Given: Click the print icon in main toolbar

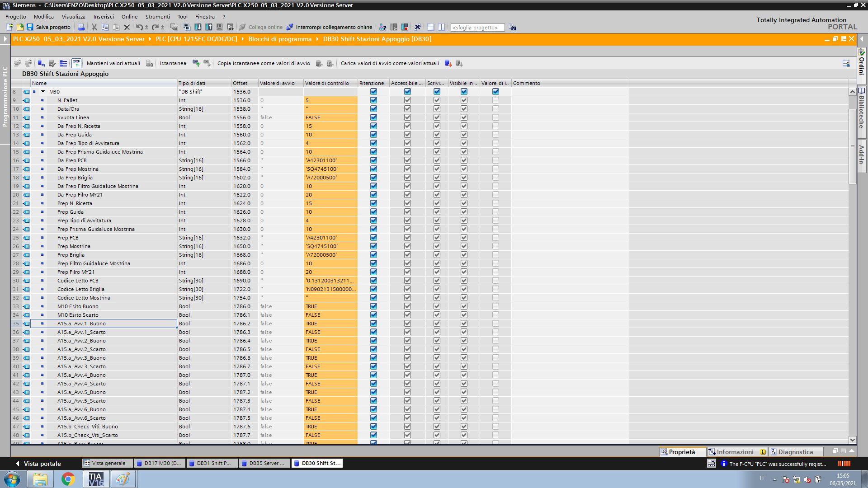Looking at the screenshot, I should [x=81, y=27].
